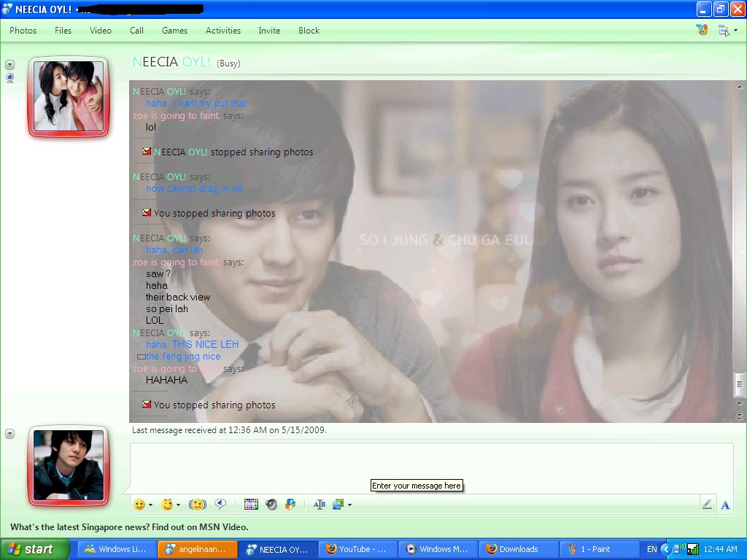Click the colored cubes icon in chat toolbar

click(290, 505)
